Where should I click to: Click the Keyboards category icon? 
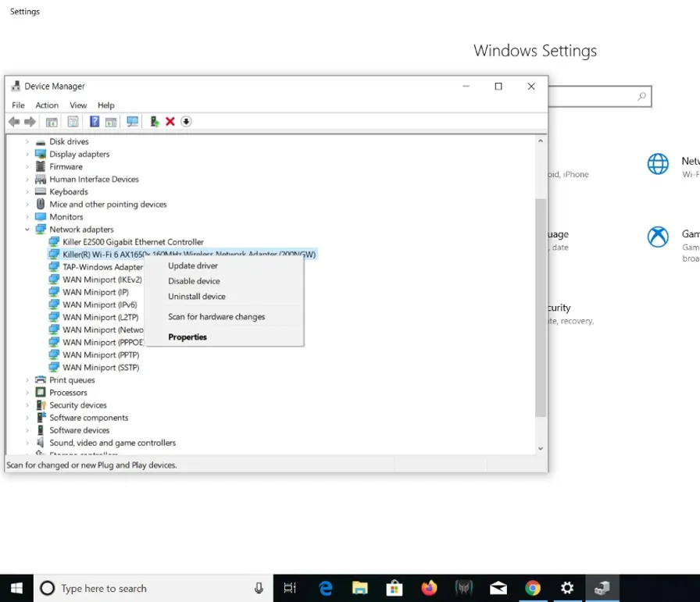pyautogui.click(x=41, y=191)
